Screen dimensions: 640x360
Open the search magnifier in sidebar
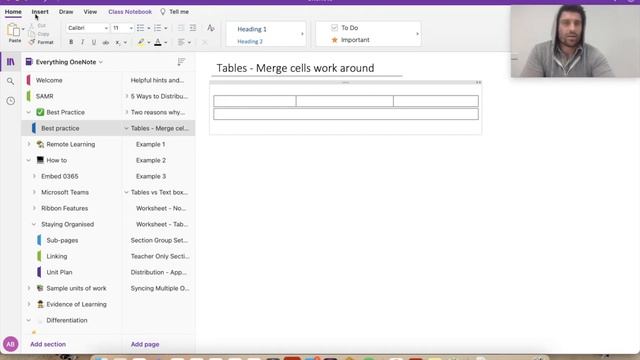11,81
